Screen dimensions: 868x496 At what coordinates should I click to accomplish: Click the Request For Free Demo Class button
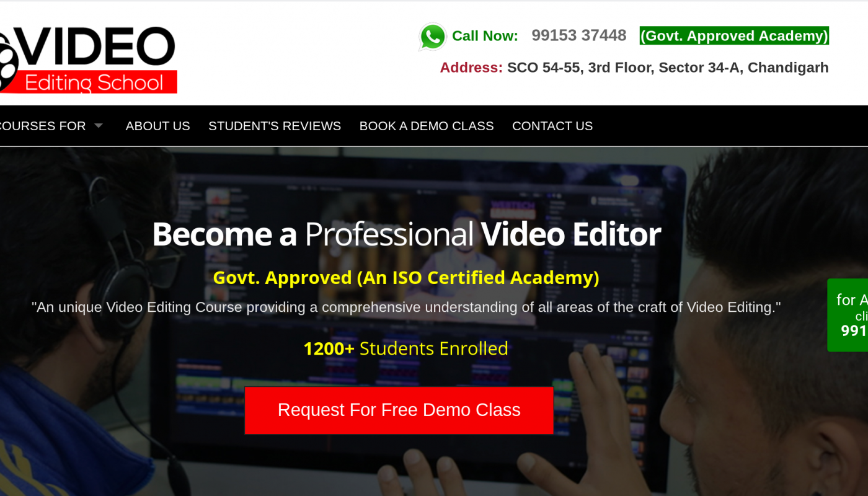(x=399, y=410)
